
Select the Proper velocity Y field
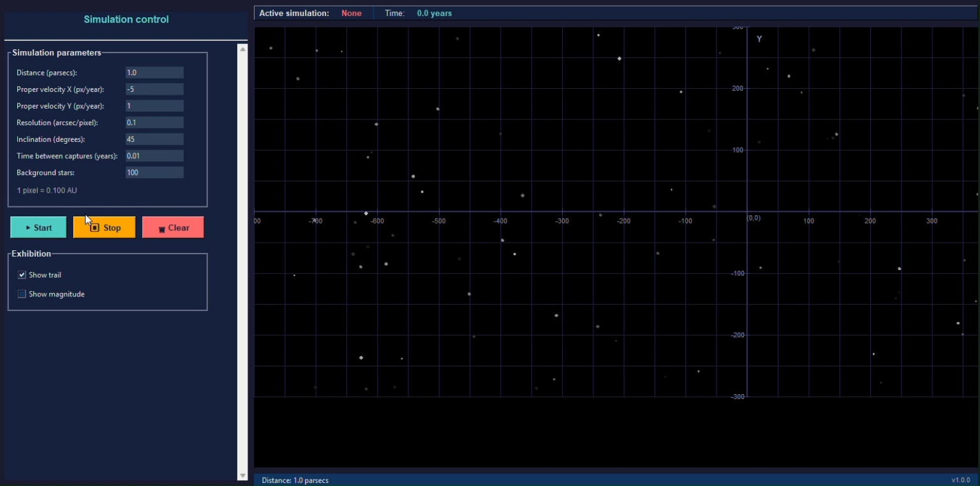(154, 105)
